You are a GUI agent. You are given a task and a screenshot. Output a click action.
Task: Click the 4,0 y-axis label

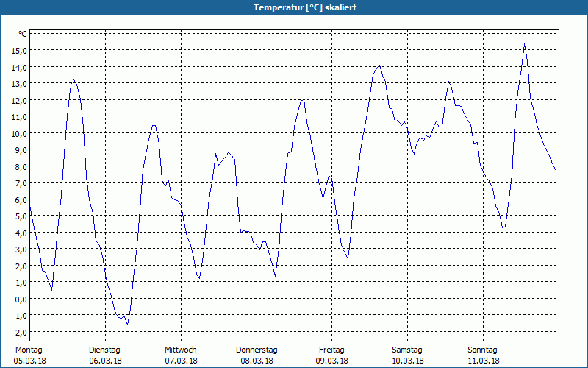coord(21,233)
